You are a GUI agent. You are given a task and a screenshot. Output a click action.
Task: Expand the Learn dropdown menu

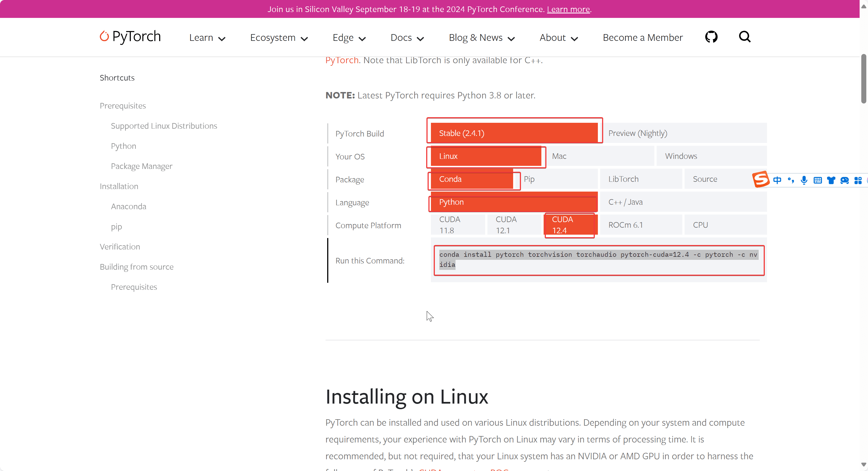click(207, 38)
